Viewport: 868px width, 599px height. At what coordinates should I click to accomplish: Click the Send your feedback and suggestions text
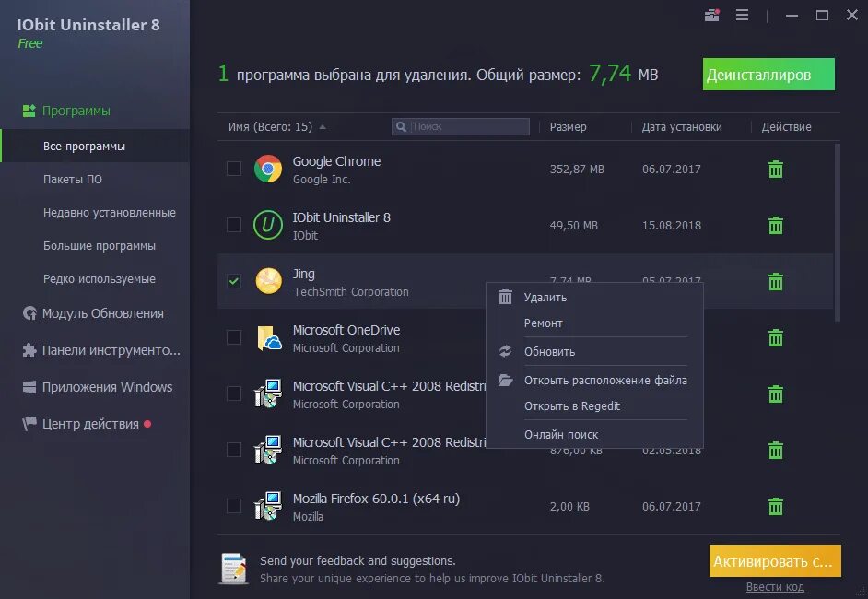click(x=358, y=561)
